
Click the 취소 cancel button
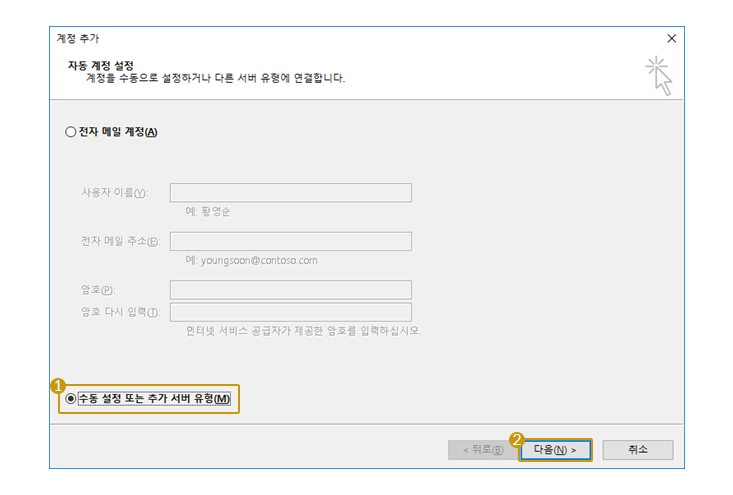click(x=637, y=450)
